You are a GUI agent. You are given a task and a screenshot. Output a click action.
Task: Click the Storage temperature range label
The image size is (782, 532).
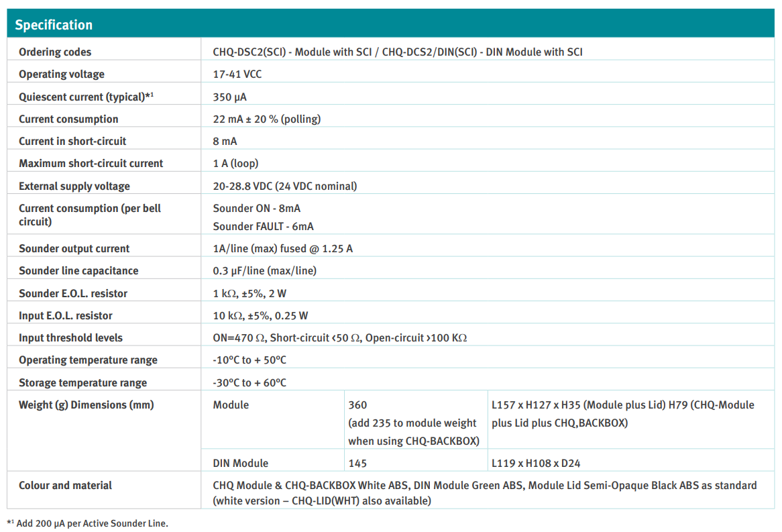tap(82, 382)
